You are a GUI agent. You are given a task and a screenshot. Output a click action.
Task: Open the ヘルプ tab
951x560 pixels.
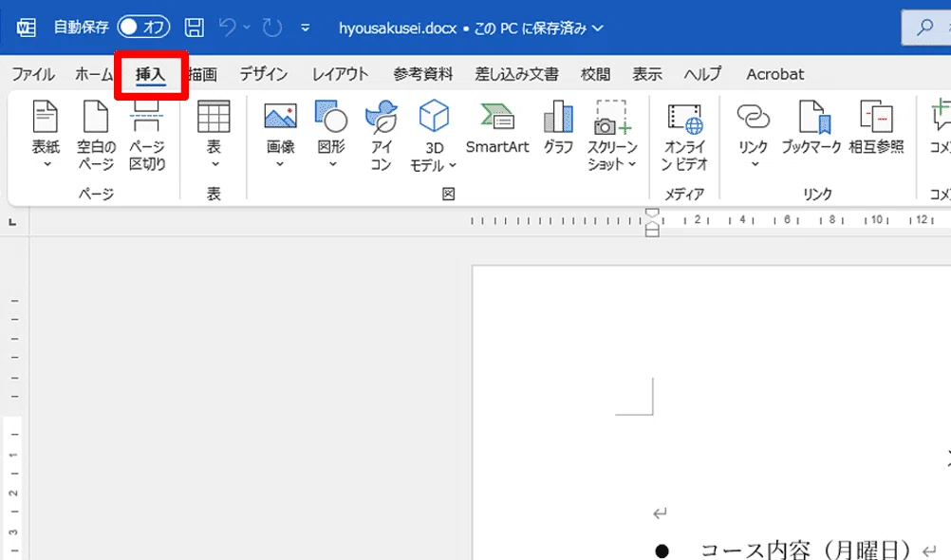point(703,74)
